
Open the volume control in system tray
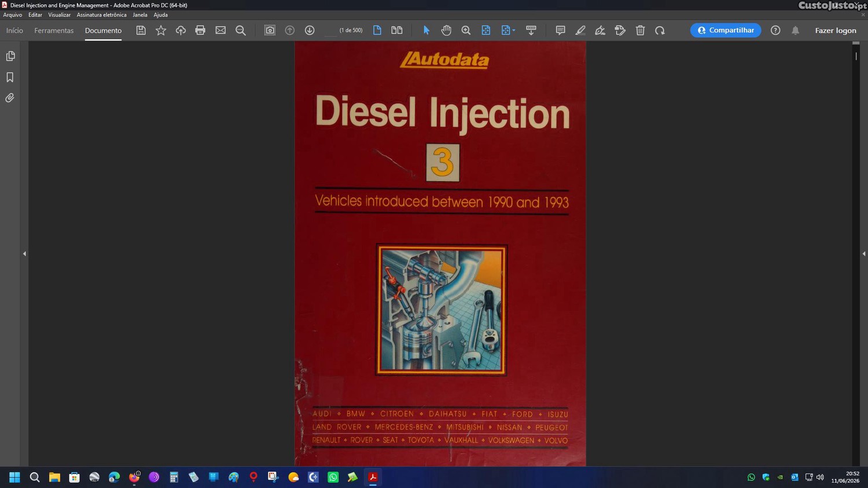coord(820,477)
